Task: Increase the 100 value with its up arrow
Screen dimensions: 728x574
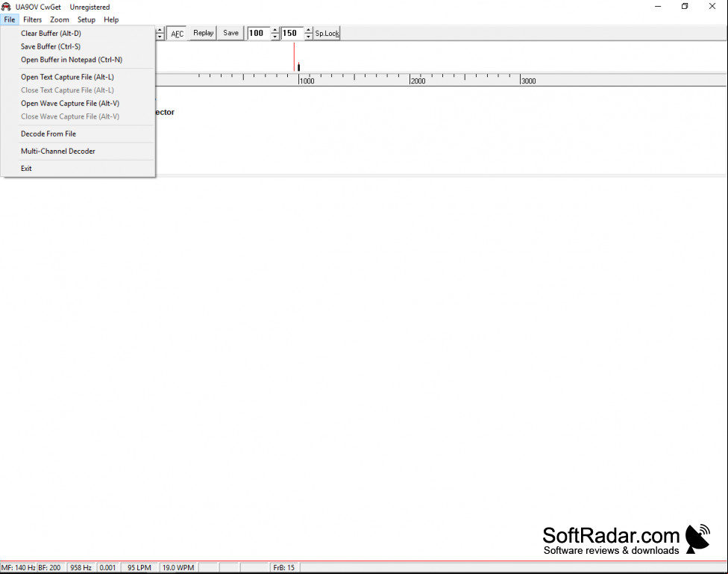Action: point(274,30)
